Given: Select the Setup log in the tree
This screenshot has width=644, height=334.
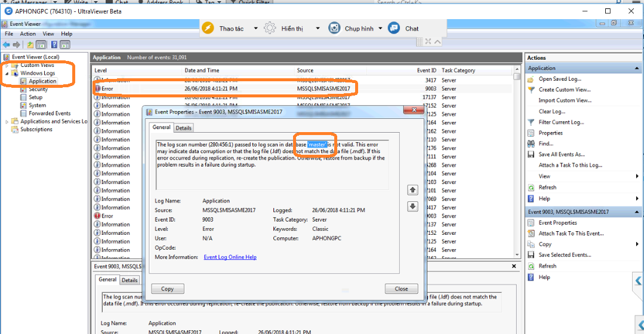Looking at the screenshot, I should (x=35, y=97).
